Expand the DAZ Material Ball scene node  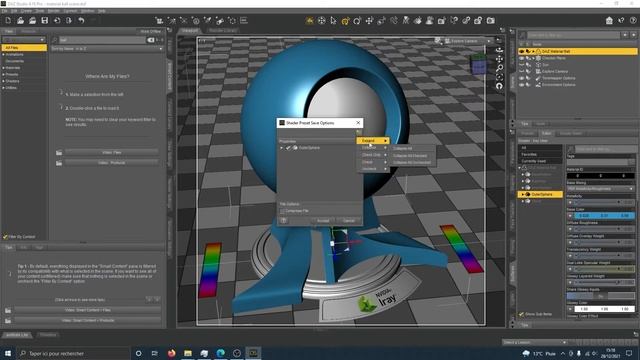[x=533, y=51]
